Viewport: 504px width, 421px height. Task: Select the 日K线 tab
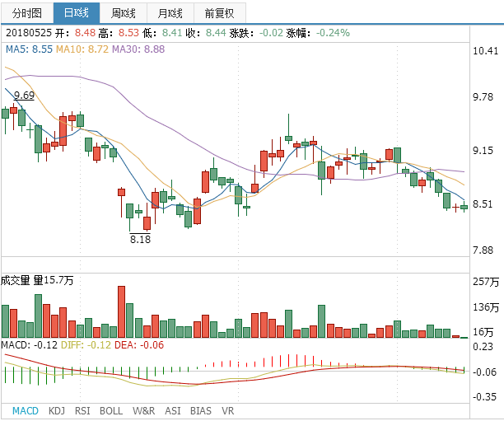[x=77, y=13]
